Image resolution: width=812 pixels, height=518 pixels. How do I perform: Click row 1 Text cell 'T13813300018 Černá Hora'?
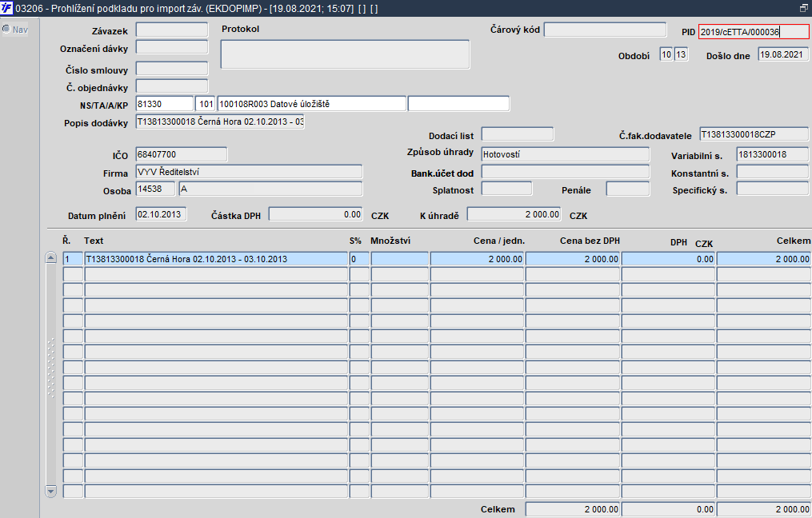coord(216,259)
